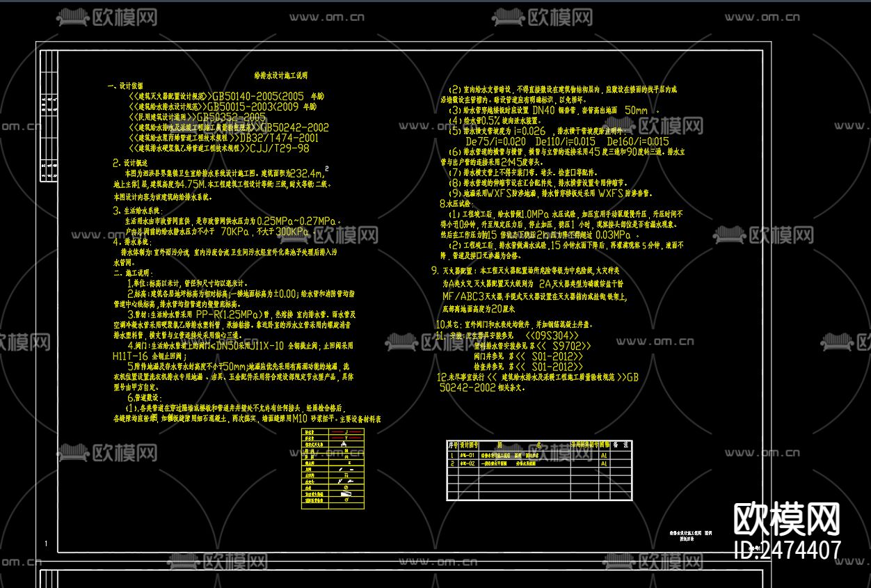871x588 pixels.
Task: Click the '备注' column header
Action: pos(621,444)
